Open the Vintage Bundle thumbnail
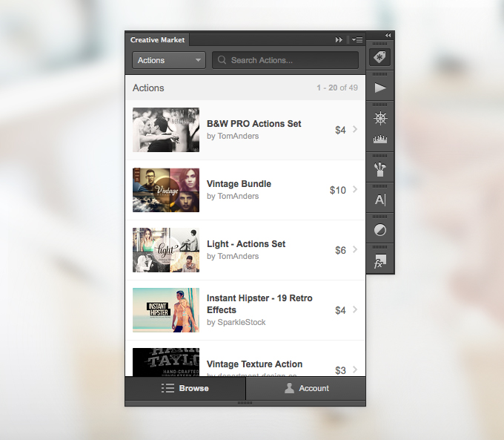 click(166, 190)
